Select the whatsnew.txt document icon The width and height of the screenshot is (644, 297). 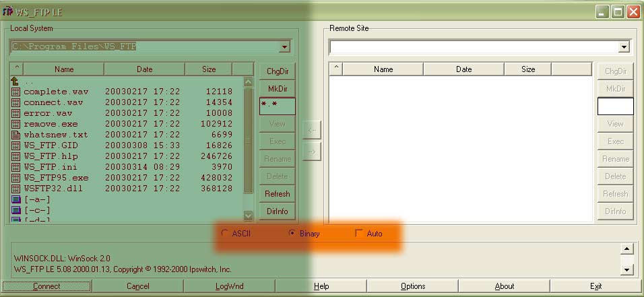pos(15,135)
